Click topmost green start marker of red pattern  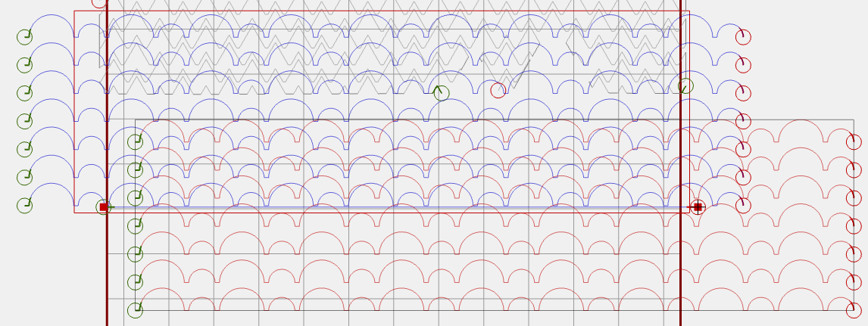click(x=135, y=141)
